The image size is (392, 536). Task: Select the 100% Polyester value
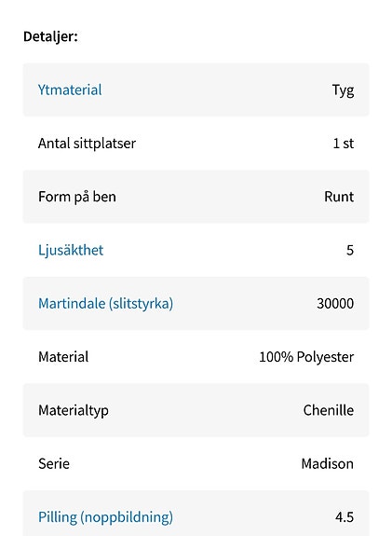pyautogui.click(x=306, y=357)
